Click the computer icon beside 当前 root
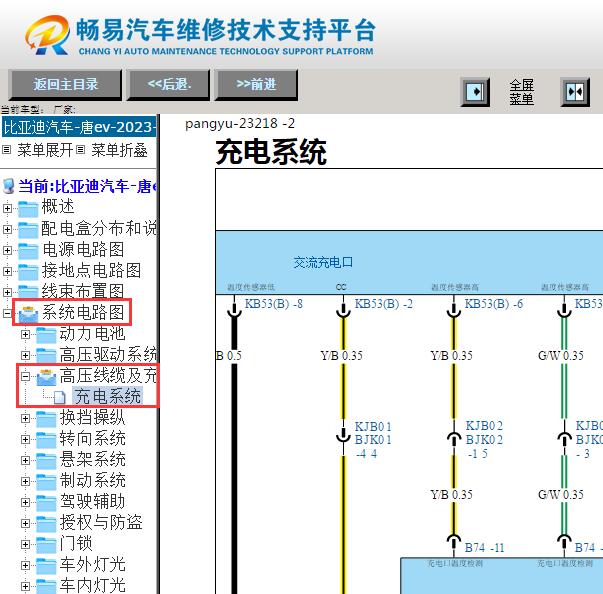Image resolution: width=603 pixels, height=594 pixels. coord(8,186)
